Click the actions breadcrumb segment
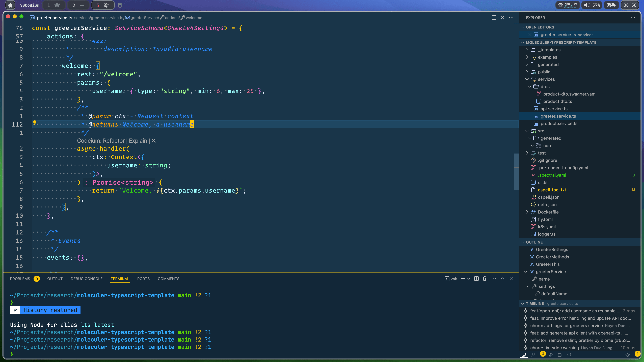Viewport: 644px width, 362px height. 170,18
